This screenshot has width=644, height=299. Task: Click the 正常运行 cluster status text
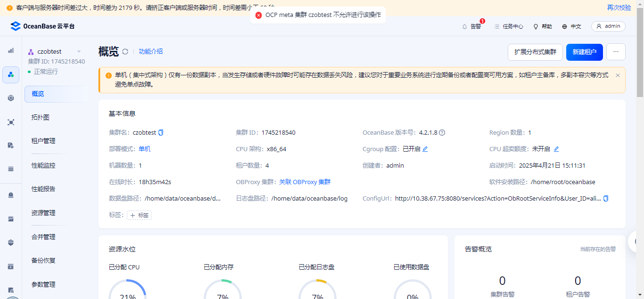pyautogui.click(x=46, y=72)
